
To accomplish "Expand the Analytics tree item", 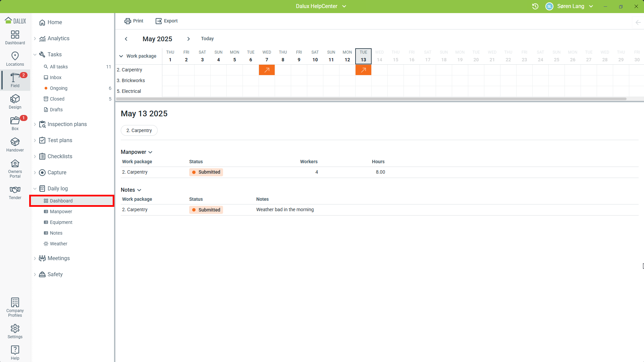I will (35, 39).
